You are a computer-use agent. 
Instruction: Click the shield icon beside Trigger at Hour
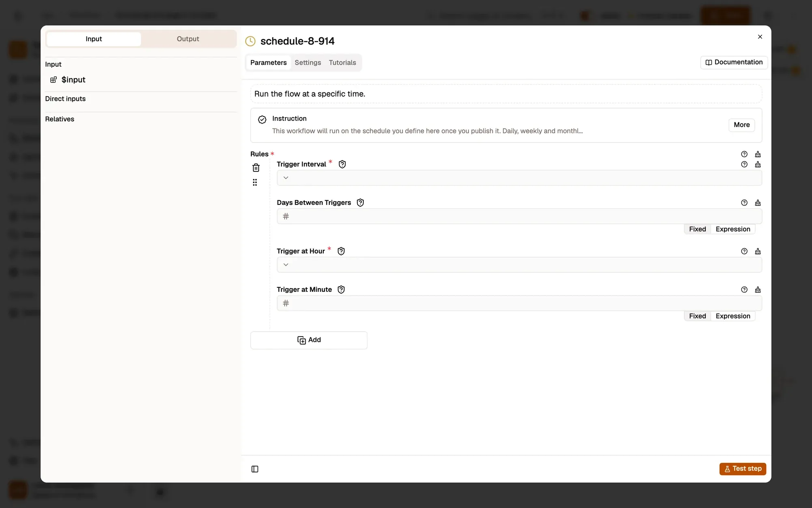(x=341, y=251)
